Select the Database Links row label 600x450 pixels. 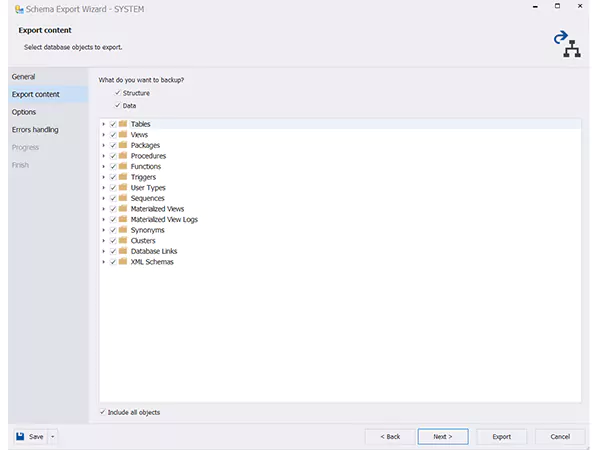click(x=154, y=251)
